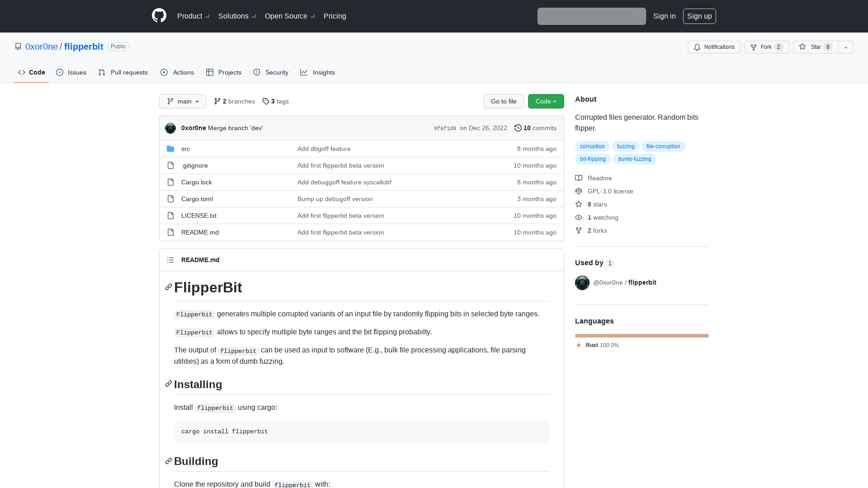Click the 10 commits history link
This screenshot has width=868, height=488.
tap(535, 127)
